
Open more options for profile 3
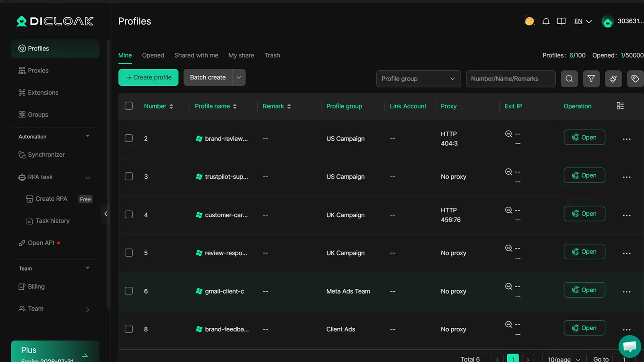627,177
